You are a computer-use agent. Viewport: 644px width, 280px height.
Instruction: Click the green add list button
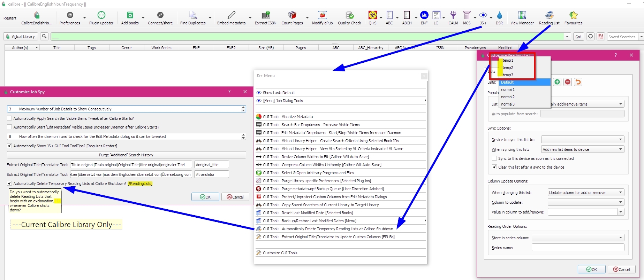[x=557, y=82]
